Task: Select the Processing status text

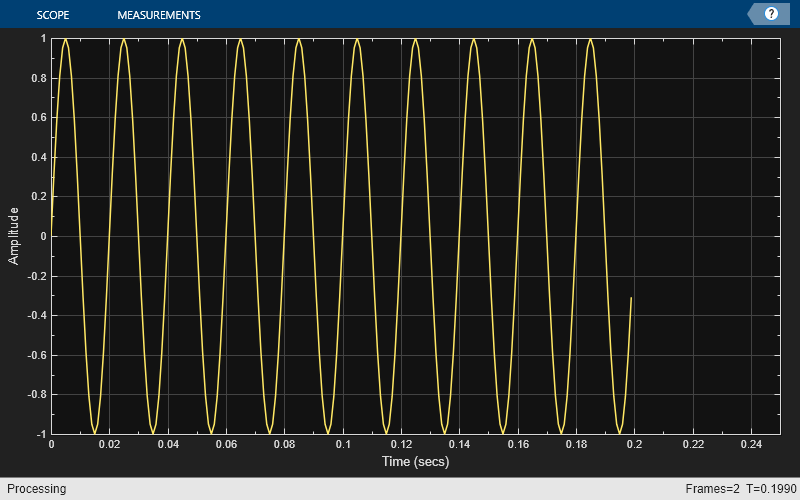Action: [x=36, y=489]
